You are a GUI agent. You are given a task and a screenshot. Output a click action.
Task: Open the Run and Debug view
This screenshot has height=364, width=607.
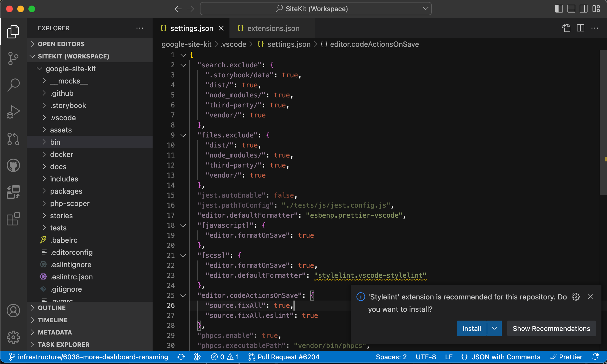tap(13, 111)
